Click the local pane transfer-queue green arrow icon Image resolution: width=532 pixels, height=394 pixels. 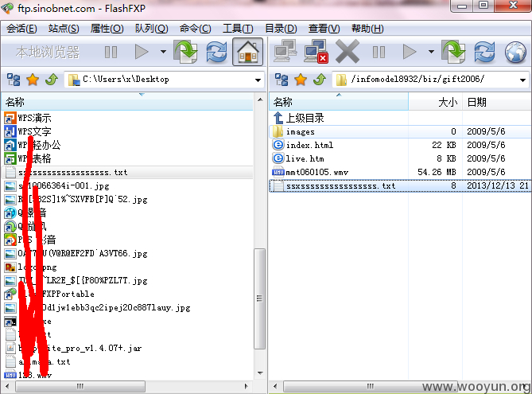point(186,51)
